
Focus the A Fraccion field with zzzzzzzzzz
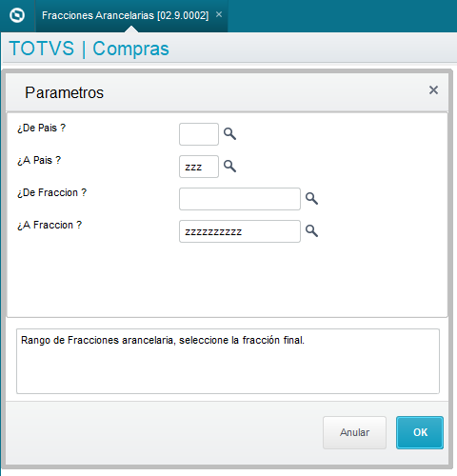tap(240, 231)
